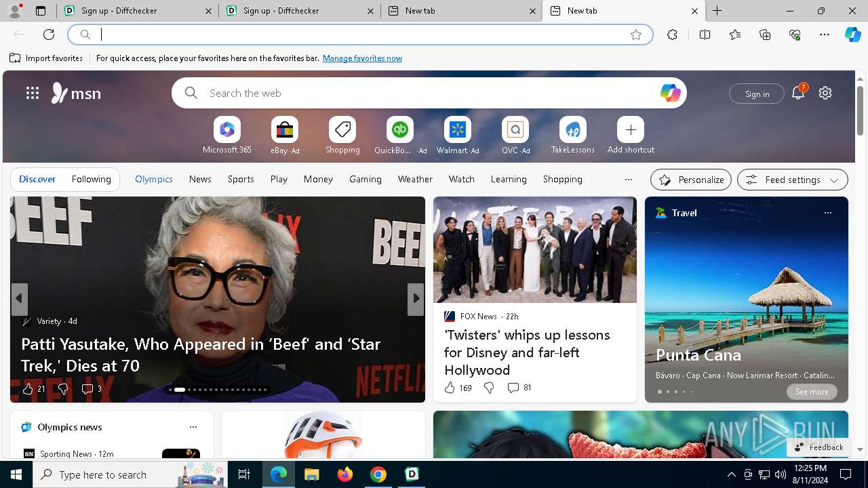Dislike the Twisters FOX News article
This screenshot has height=488, width=868.
489,388
